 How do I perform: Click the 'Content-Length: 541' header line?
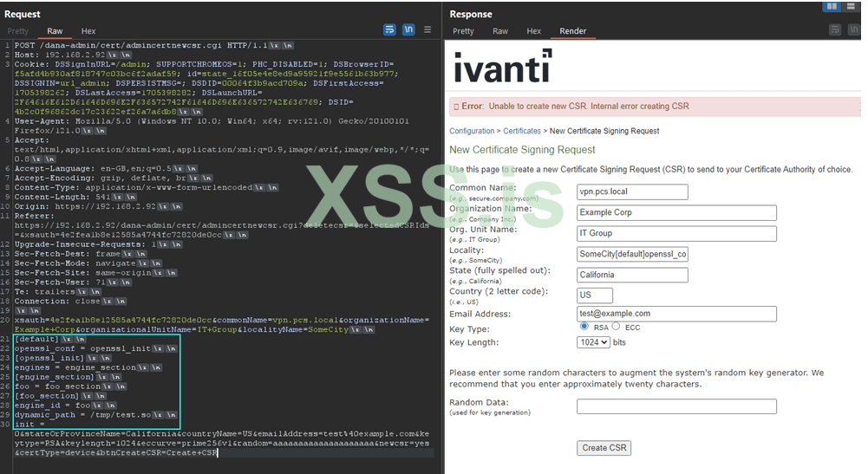pyautogui.click(x=75, y=197)
